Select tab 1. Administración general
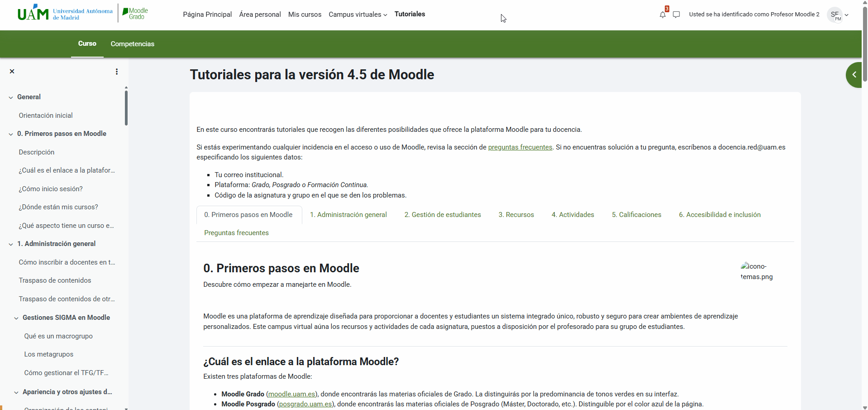This screenshot has width=868, height=410. click(348, 215)
